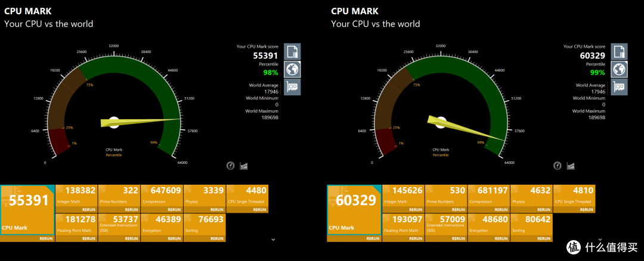Click the green 98% percentile value
Screen dimensions: 644x261
(x=271, y=73)
